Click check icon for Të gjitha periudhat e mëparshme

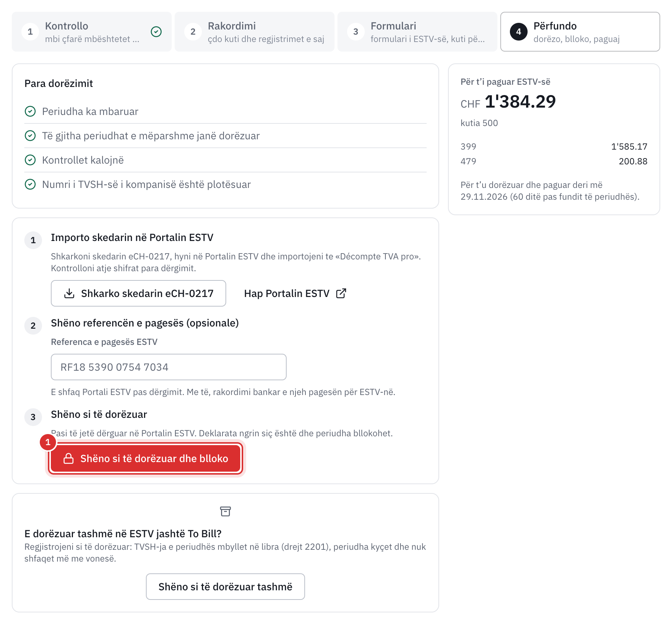[30, 136]
